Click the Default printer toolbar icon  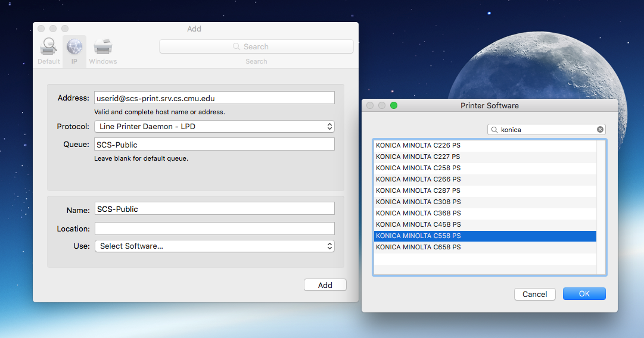coord(48,47)
